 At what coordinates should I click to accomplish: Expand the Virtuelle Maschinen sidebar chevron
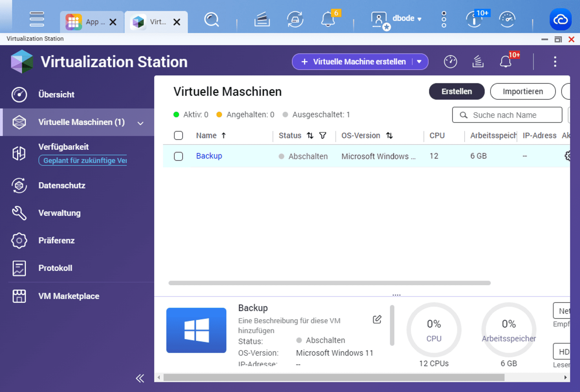click(140, 123)
